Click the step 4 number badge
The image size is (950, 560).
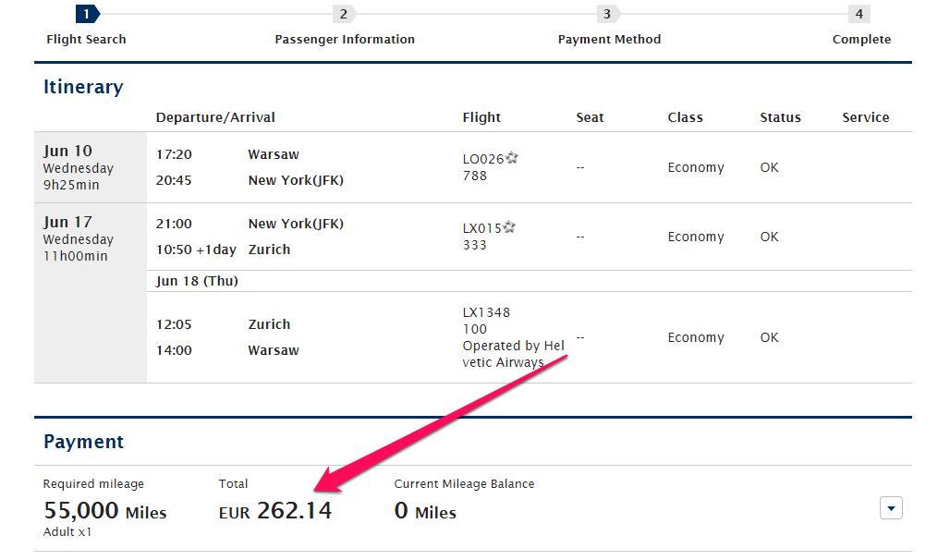[859, 14]
